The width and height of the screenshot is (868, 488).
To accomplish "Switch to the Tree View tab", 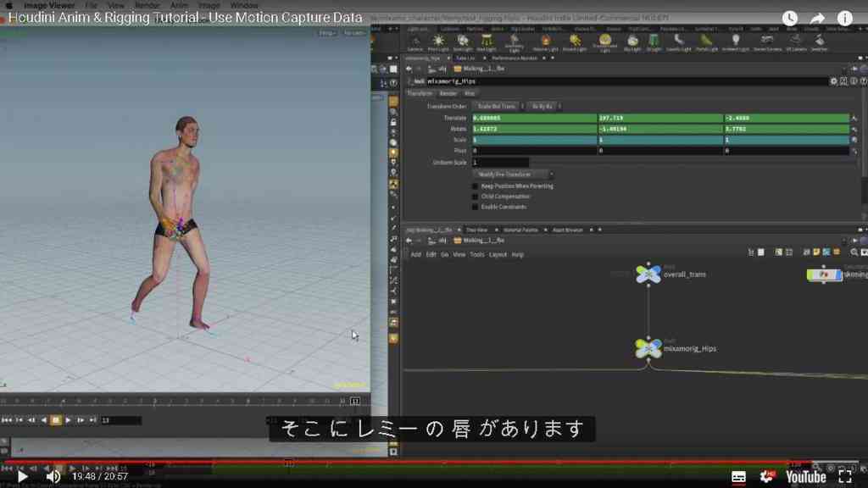I will point(476,230).
